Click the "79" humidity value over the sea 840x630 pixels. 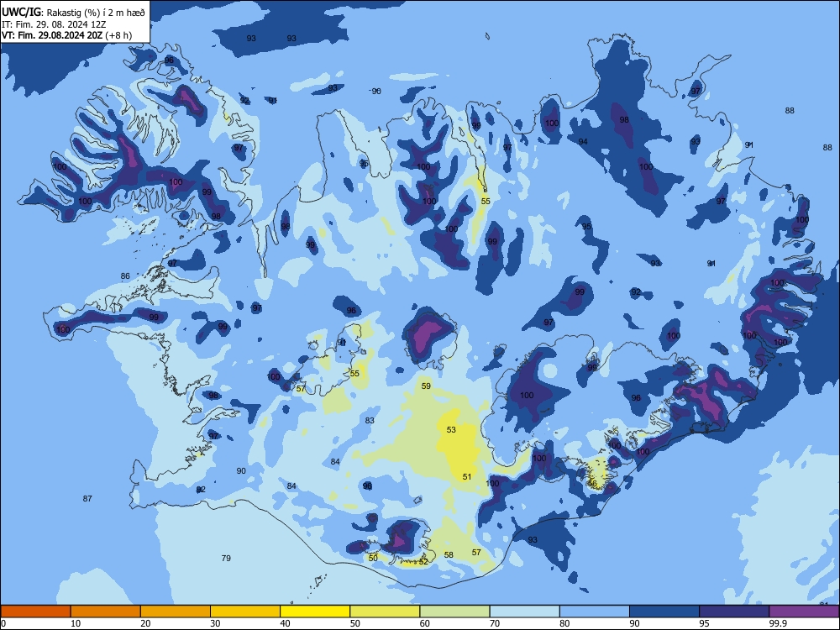pyautogui.click(x=226, y=559)
